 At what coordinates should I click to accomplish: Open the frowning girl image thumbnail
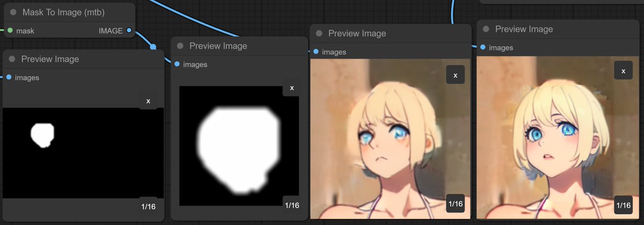390,139
